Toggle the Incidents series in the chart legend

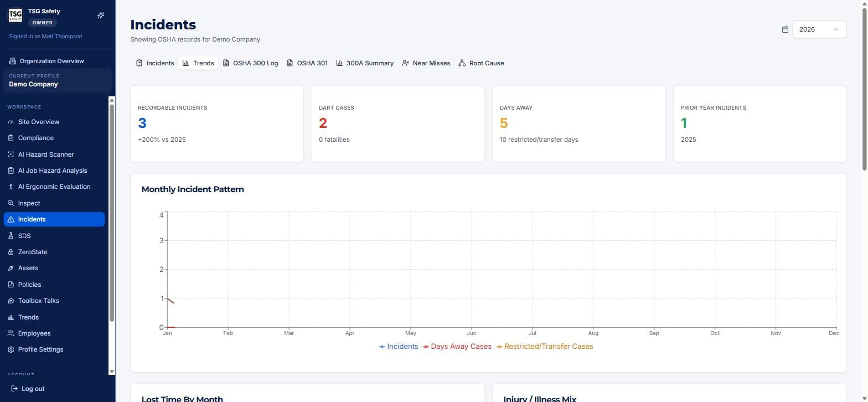399,347
